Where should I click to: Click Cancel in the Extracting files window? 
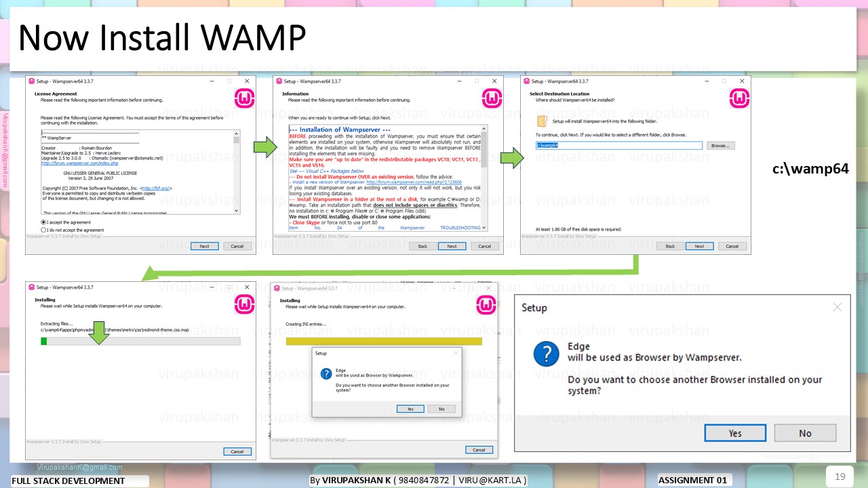point(237,451)
